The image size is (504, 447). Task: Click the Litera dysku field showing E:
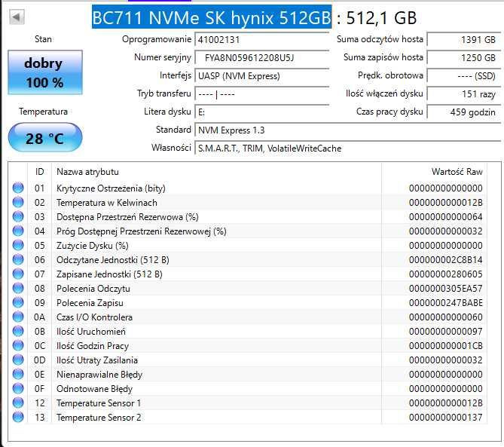click(x=262, y=112)
